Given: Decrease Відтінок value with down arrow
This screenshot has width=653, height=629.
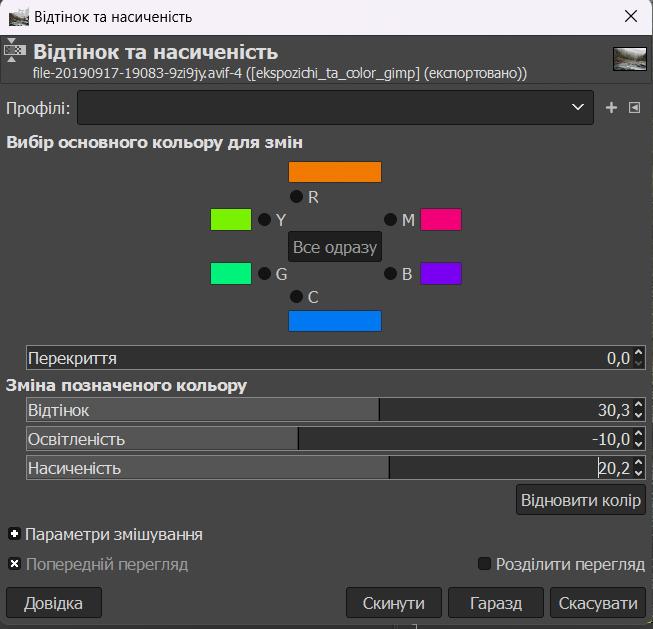Looking at the screenshot, I should click(x=638, y=415).
